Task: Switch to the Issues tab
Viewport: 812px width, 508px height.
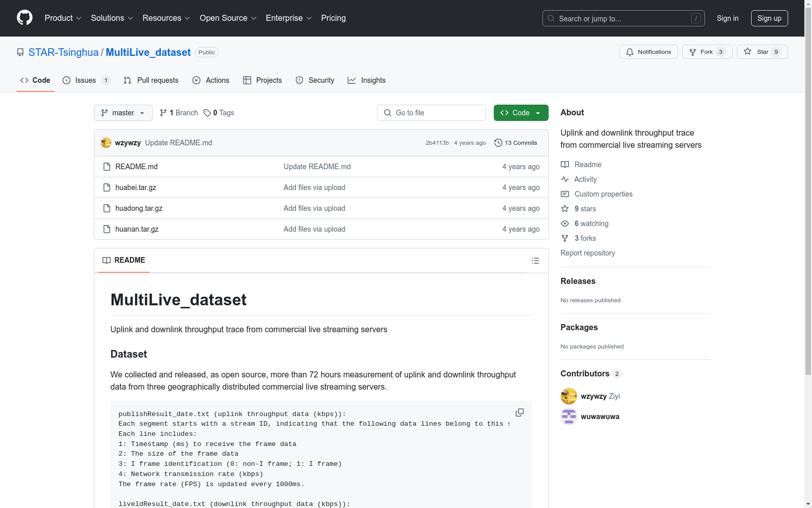Action: click(x=86, y=80)
